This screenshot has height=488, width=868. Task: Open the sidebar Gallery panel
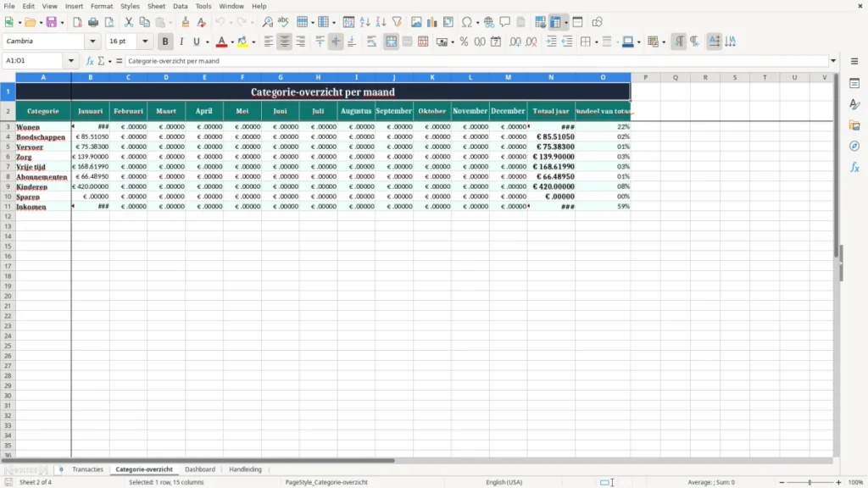pos(854,125)
